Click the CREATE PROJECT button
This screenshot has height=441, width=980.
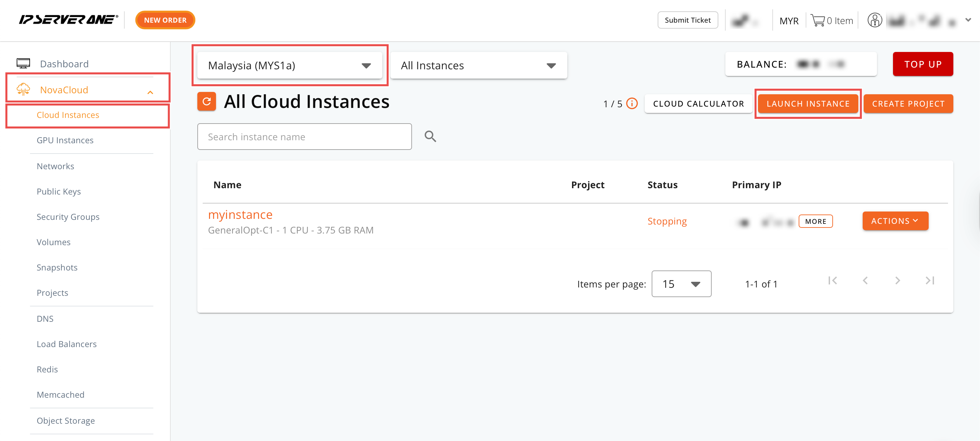tap(908, 103)
